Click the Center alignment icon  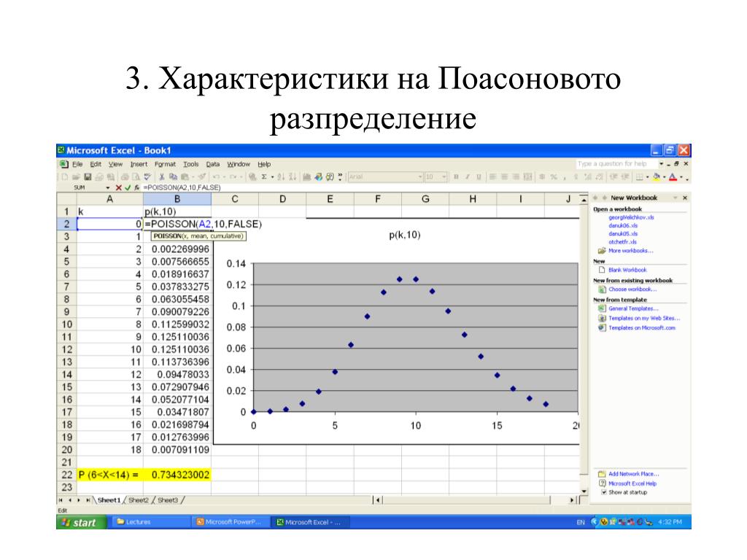tap(505, 176)
